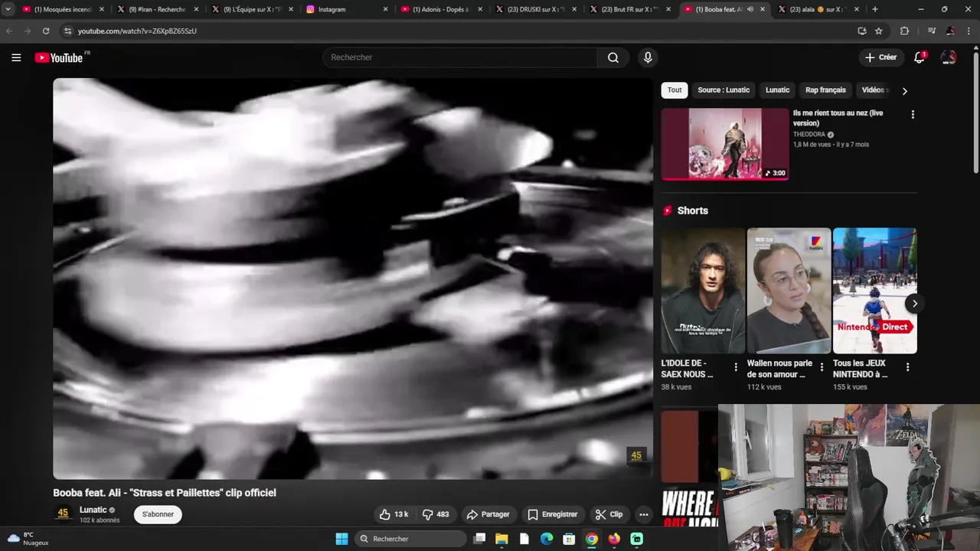The width and height of the screenshot is (980, 551).
Task: Open Microsoft Store from taskbar
Action: click(x=569, y=539)
